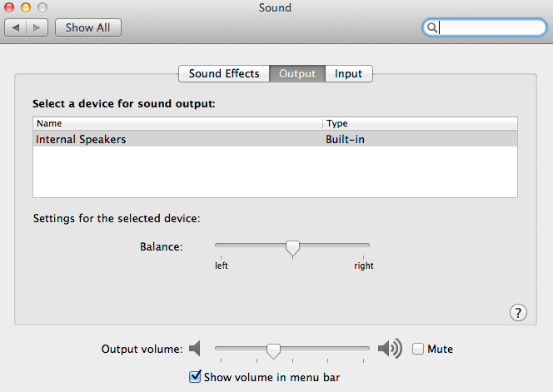Image resolution: width=553 pixels, height=392 pixels.
Task: Switch to the Sound Effects tab
Action: point(224,74)
